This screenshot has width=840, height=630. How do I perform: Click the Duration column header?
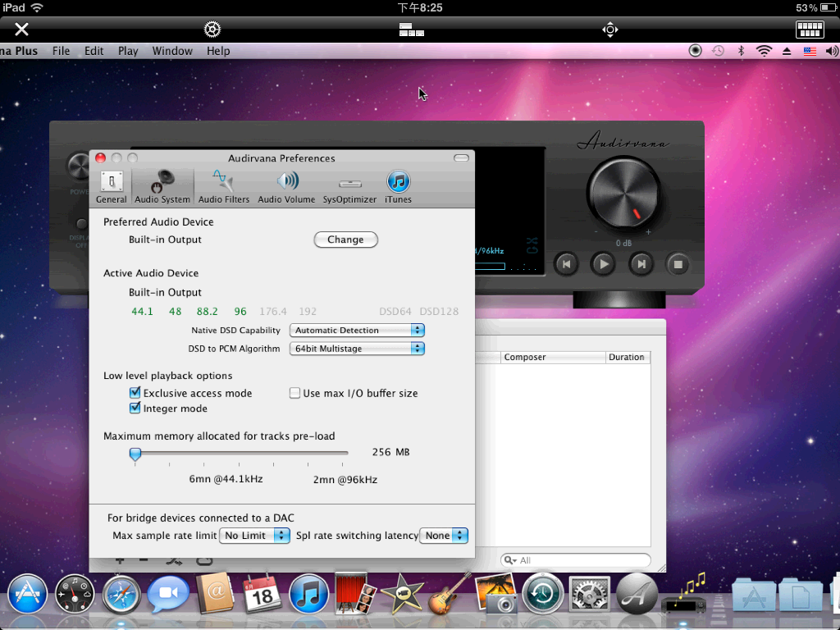[x=627, y=358]
